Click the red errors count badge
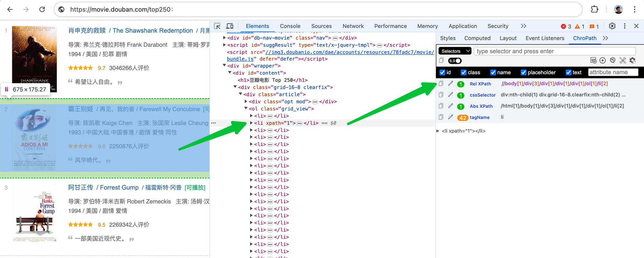 (x=566, y=26)
